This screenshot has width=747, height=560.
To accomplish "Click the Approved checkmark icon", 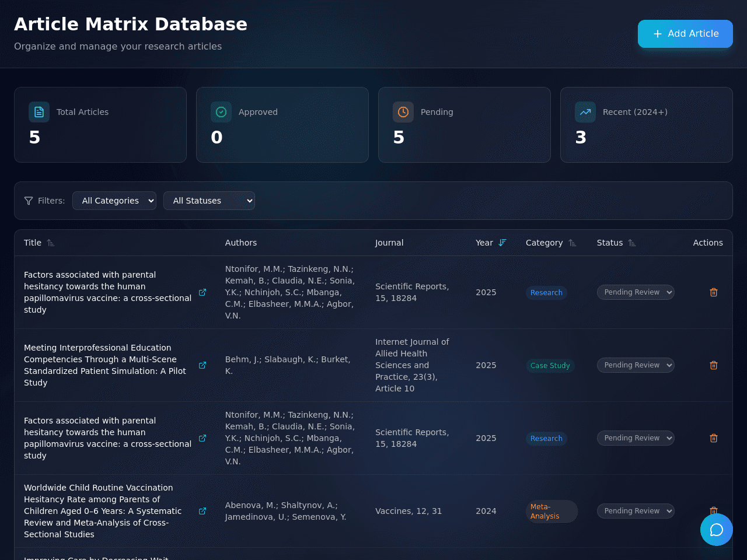I will (221, 112).
